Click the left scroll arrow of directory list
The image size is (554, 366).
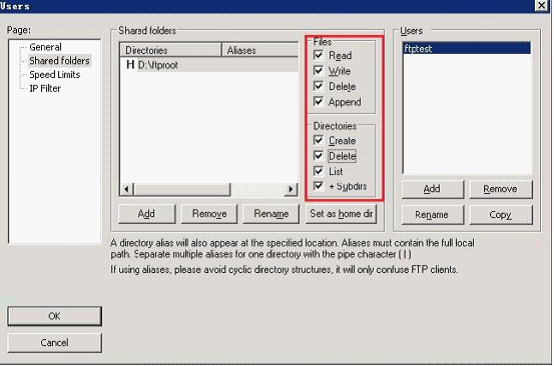(126, 189)
